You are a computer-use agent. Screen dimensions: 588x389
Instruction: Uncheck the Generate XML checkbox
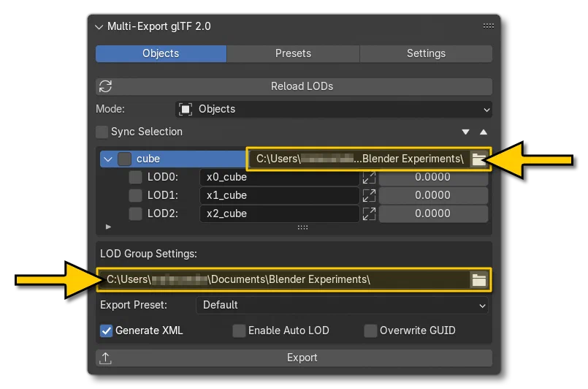pos(106,331)
